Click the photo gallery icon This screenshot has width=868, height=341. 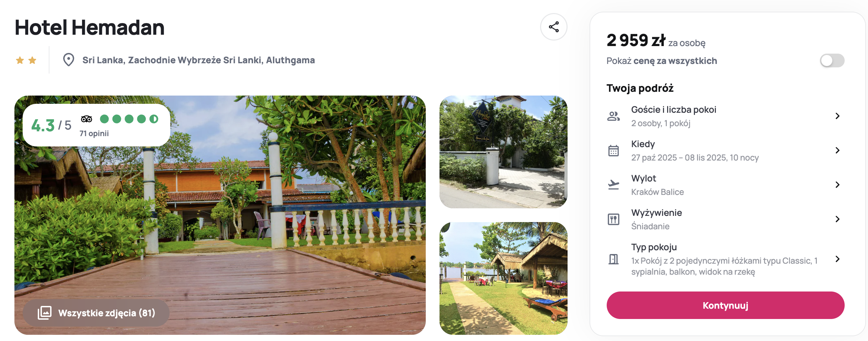(45, 313)
